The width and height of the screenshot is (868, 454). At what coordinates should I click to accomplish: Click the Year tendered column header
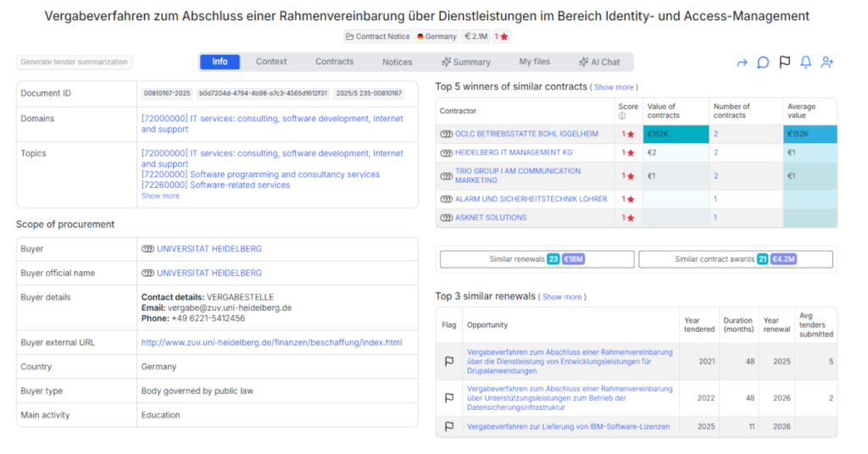pos(699,325)
